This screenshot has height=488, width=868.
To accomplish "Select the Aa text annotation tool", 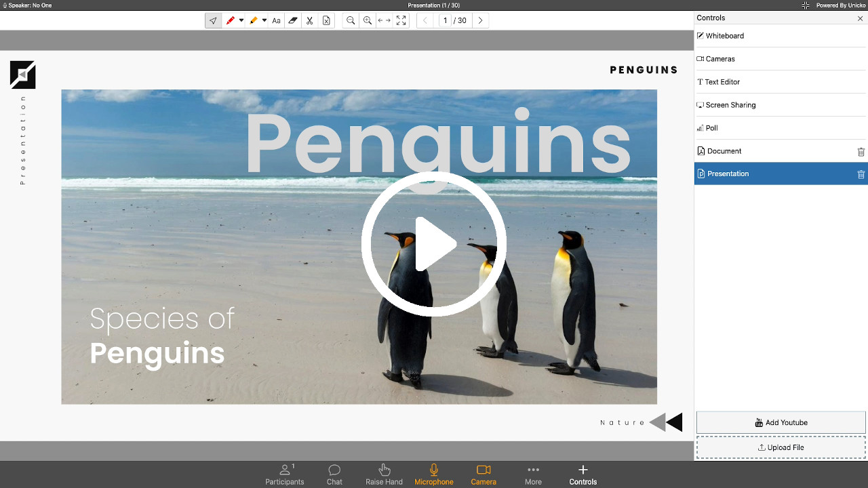I will 276,20.
